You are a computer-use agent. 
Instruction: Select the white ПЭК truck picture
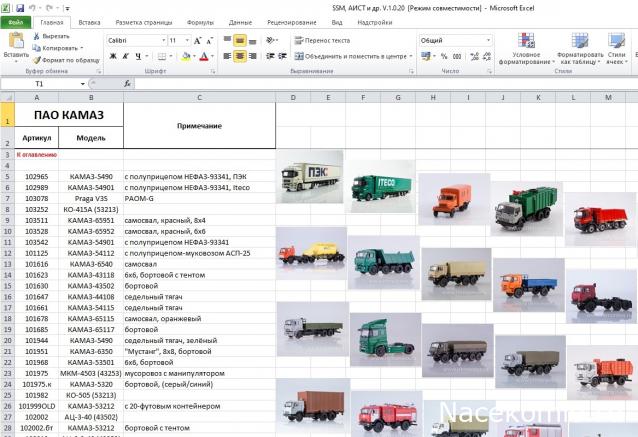310,177
